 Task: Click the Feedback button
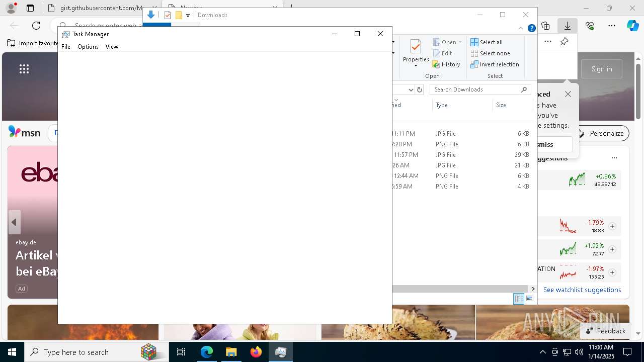[x=605, y=331]
